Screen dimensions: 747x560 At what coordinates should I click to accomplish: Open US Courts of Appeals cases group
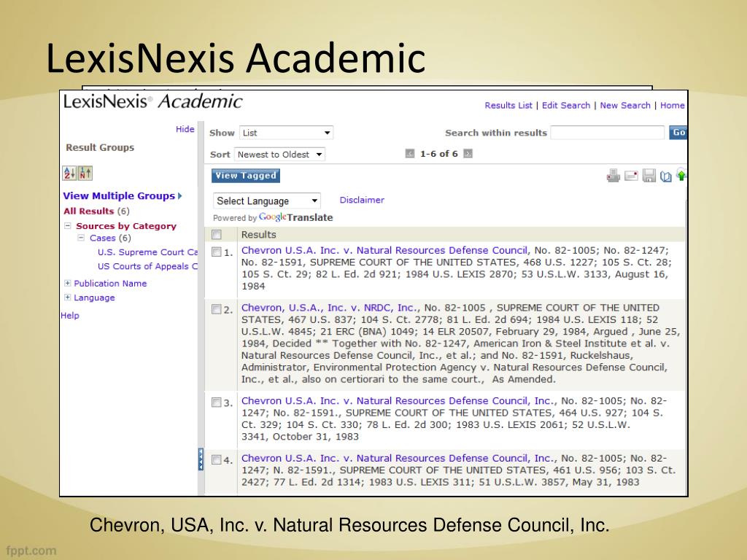click(147, 266)
